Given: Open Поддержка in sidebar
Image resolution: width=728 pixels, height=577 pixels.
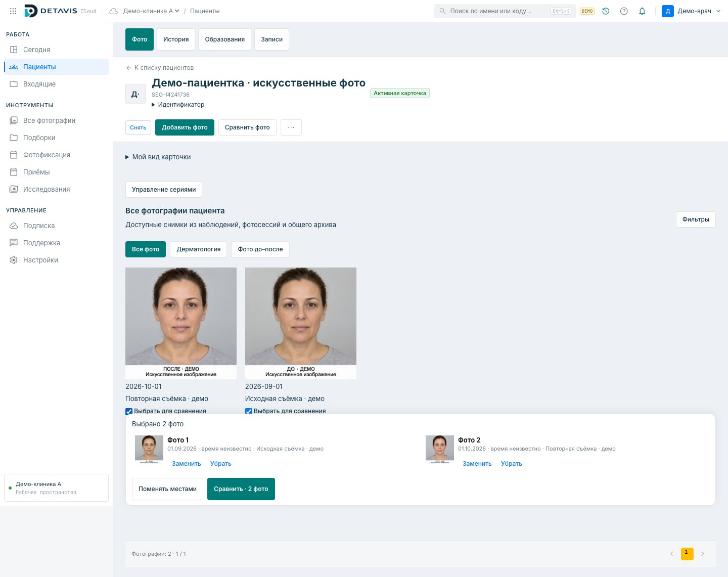Looking at the screenshot, I should coord(56,243).
